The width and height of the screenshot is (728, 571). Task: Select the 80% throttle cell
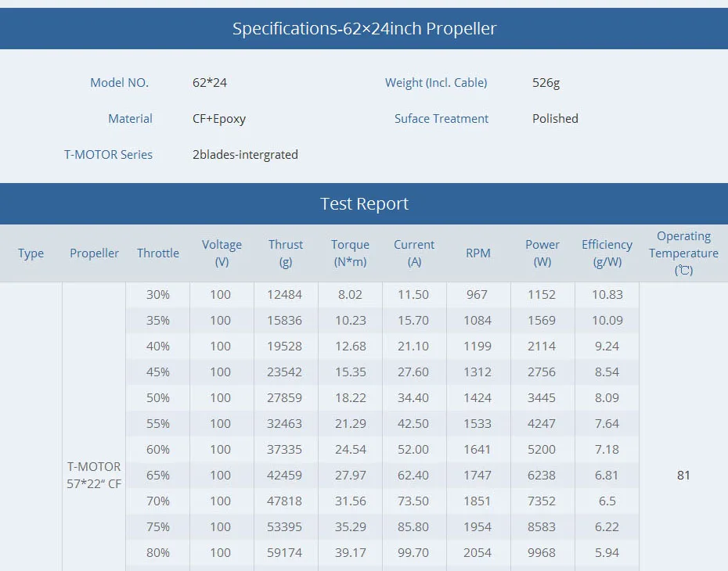[x=158, y=553]
